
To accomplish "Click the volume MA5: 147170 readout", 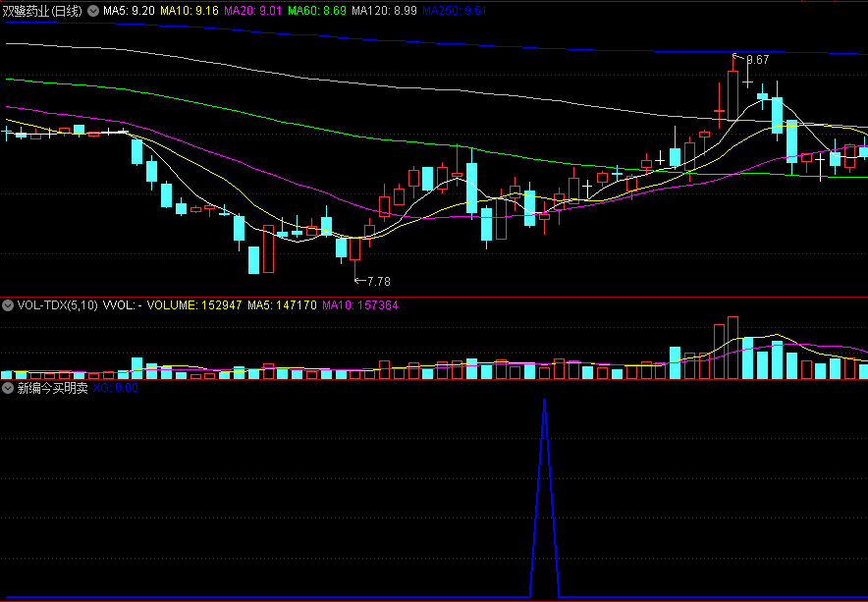I will (x=283, y=305).
